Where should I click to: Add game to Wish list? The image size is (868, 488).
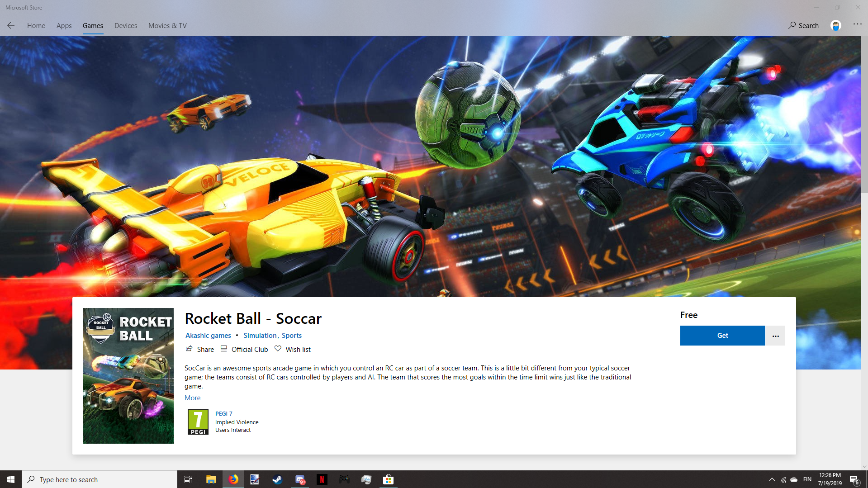click(x=292, y=349)
